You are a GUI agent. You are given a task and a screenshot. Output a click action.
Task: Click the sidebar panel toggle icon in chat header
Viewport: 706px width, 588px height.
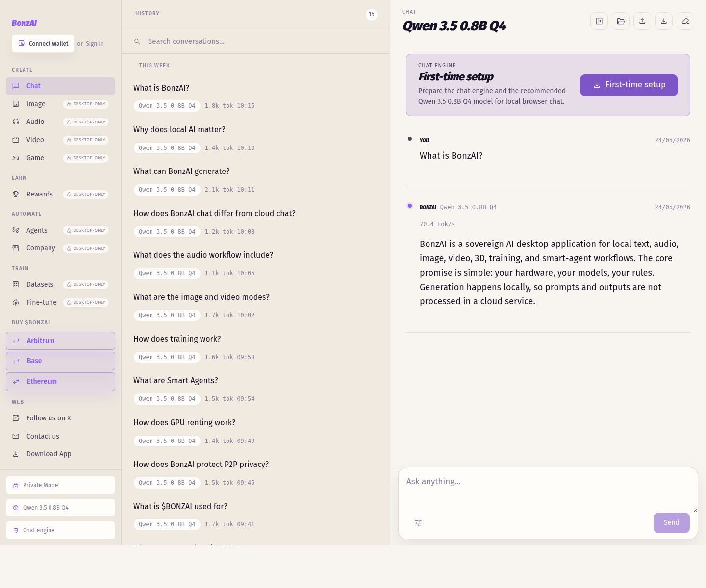(599, 21)
